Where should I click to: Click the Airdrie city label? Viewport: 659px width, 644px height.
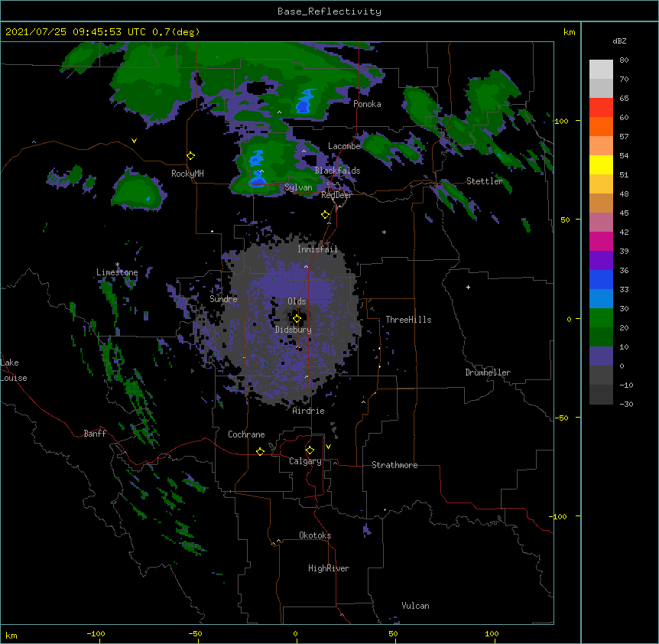click(x=309, y=411)
